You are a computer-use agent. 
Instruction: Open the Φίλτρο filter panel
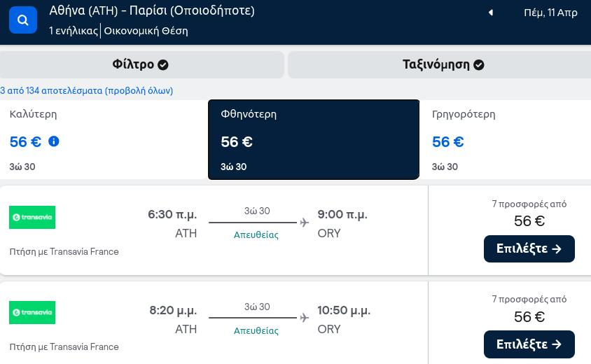[141, 65]
